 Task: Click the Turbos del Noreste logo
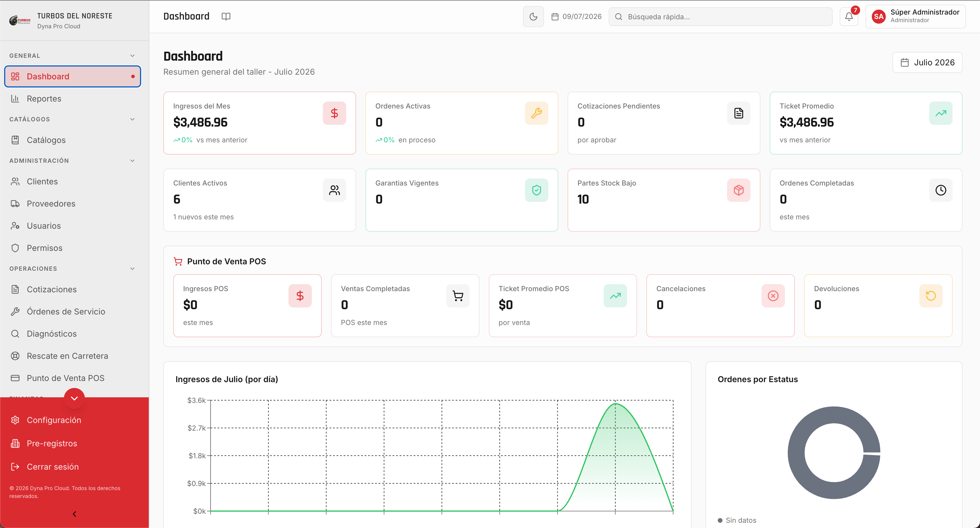20,20
